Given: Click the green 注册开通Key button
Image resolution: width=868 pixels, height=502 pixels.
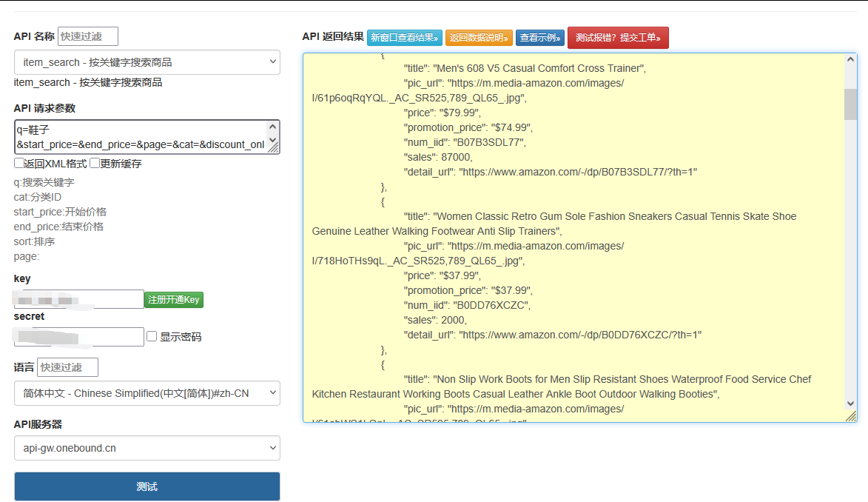Looking at the screenshot, I should coord(174,300).
